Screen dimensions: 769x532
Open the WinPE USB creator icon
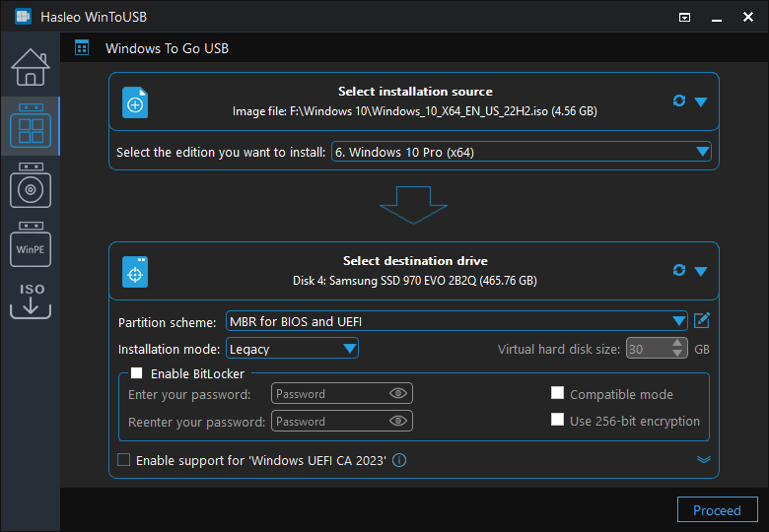tap(31, 244)
